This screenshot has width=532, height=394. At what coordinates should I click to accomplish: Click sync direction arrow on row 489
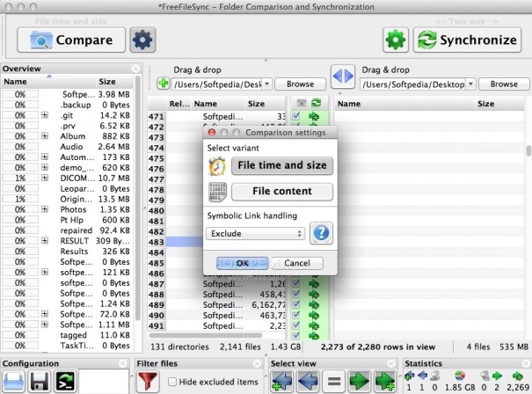pos(314,305)
